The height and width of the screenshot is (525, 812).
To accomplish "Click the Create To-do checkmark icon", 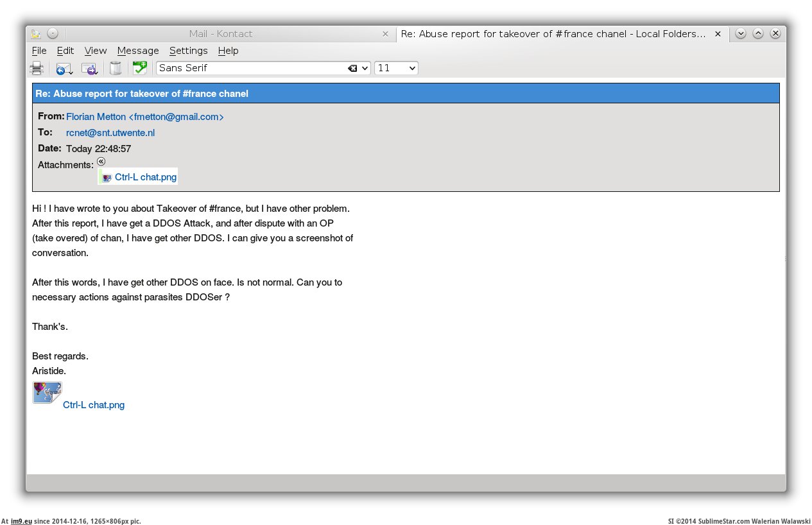I will tap(139, 68).
